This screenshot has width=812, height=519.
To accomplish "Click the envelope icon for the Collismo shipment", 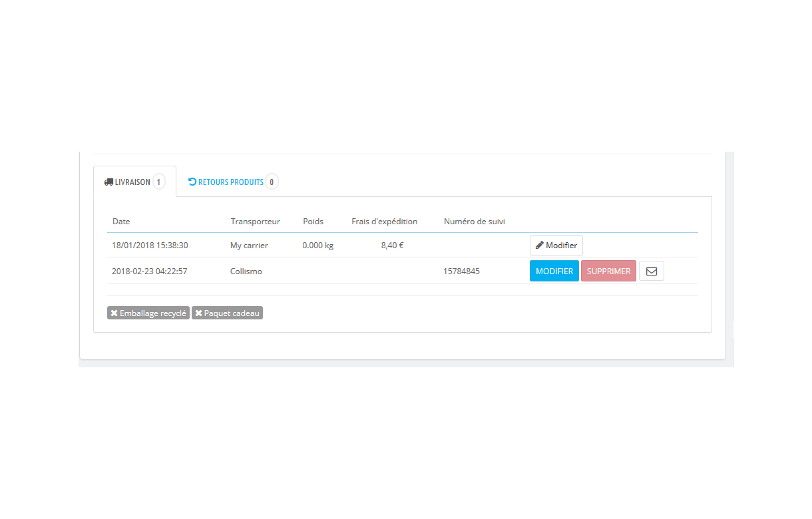I will pos(651,270).
